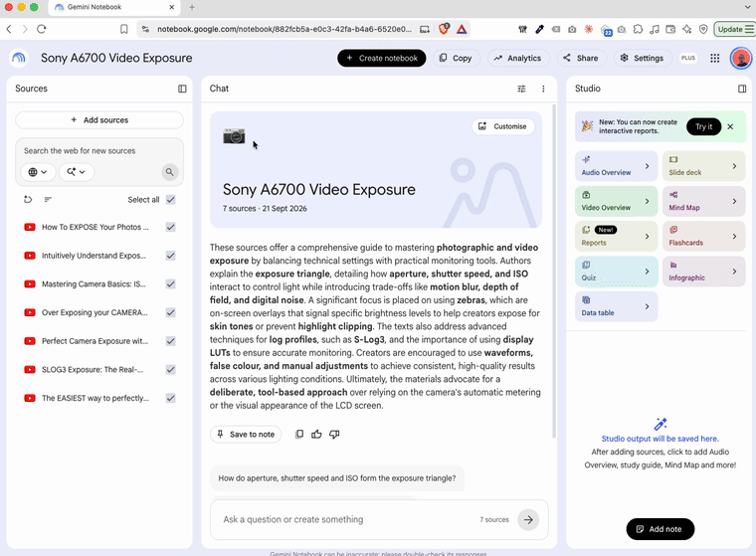The image size is (756, 556).
Task: Expand Video Overview options arrow
Action: [647, 201]
